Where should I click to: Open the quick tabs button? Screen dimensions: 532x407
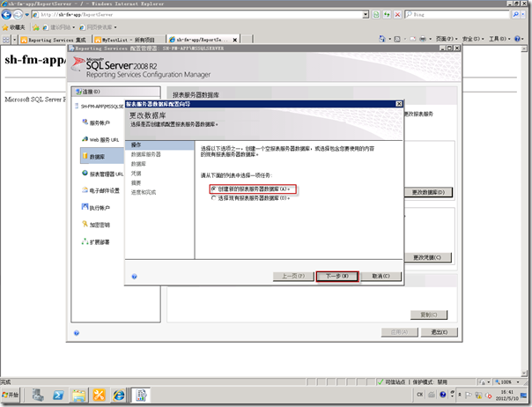pos(6,40)
